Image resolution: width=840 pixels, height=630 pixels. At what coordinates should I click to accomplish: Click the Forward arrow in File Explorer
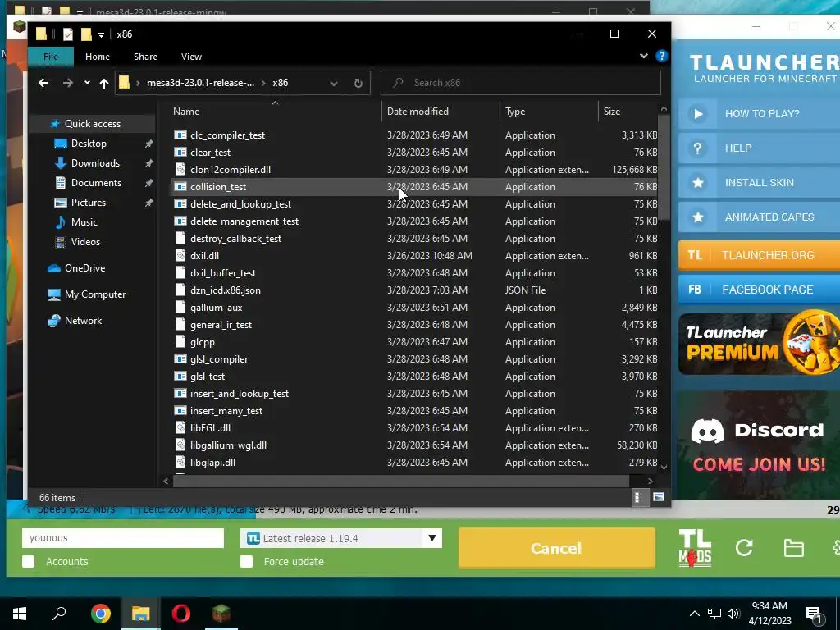67,83
